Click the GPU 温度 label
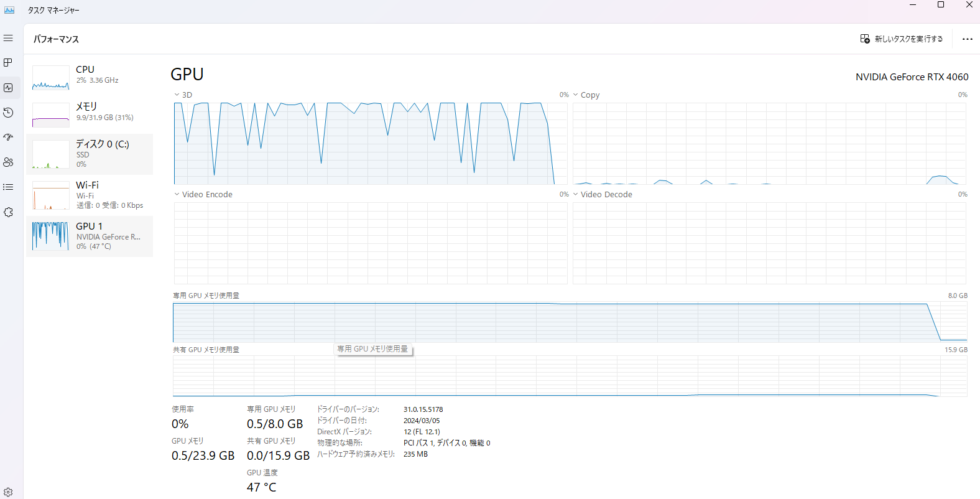Viewport: 980px width, 499px height. (262, 473)
